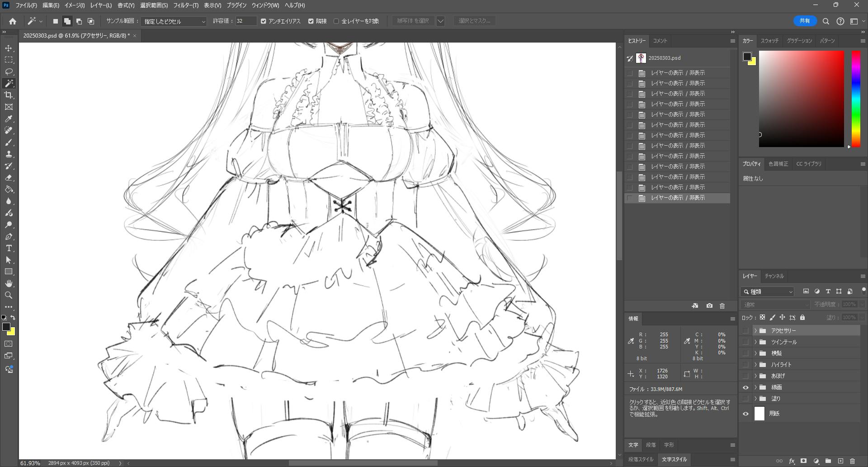Click the 許容値 input field

[245, 21]
